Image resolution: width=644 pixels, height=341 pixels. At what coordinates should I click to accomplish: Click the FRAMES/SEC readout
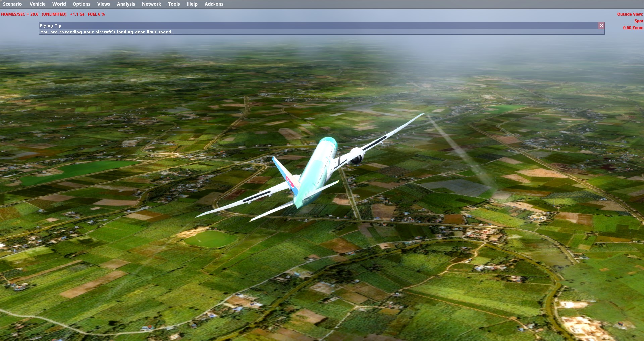click(19, 14)
